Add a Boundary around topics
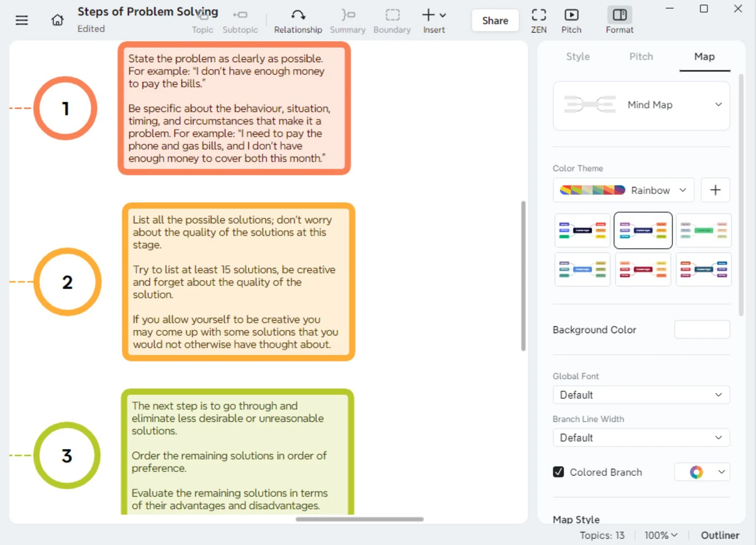The image size is (756, 545). (392, 21)
